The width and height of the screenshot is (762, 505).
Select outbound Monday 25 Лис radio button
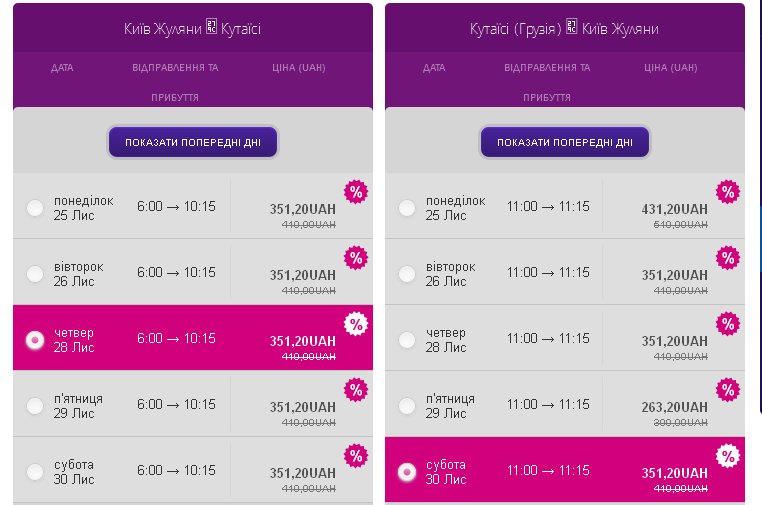coord(35,208)
